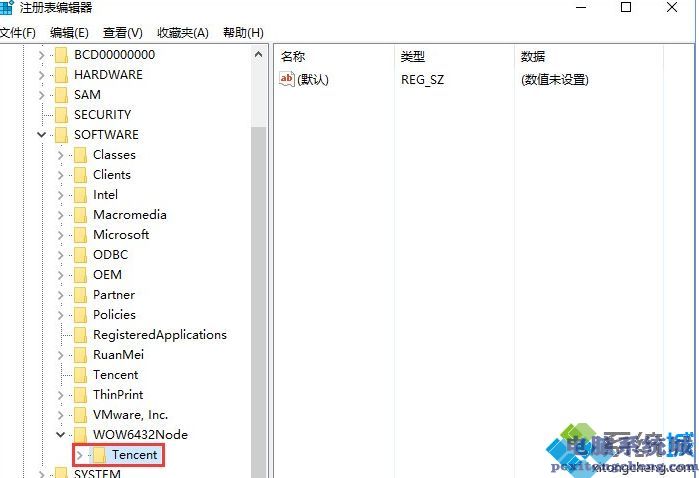Expand the Partner key arrow
This screenshot has height=478, width=699.
61,295
